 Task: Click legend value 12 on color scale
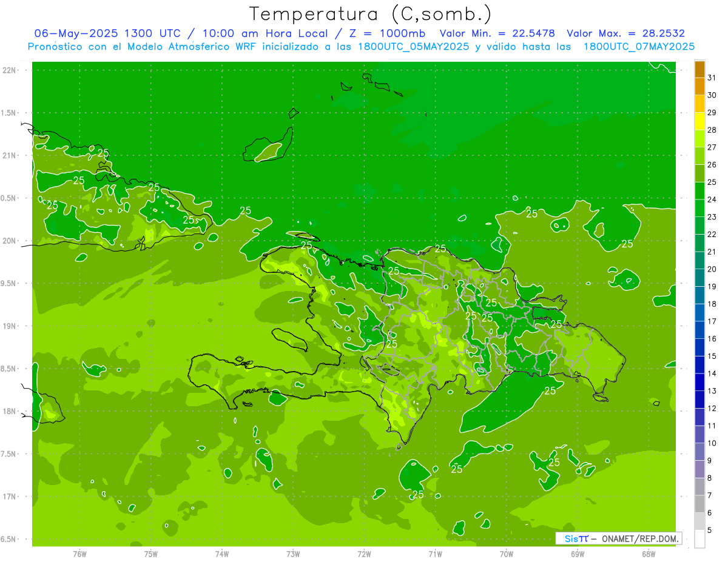click(x=712, y=409)
